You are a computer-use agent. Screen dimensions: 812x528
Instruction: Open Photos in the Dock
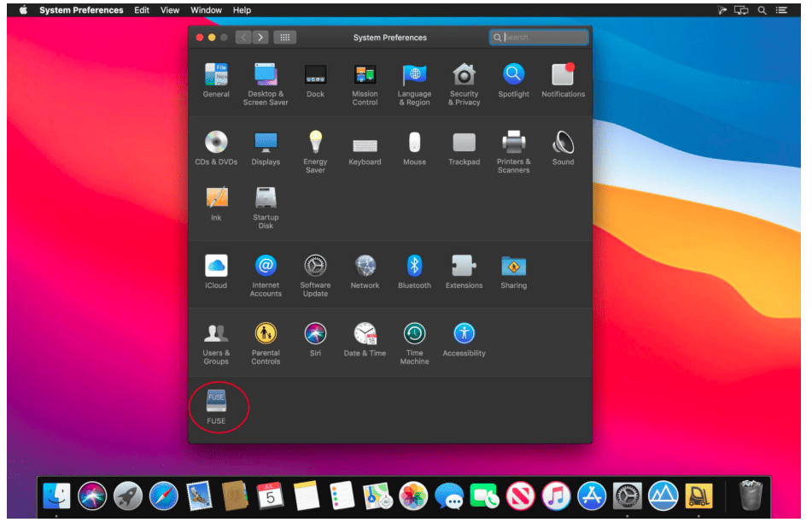413,496
